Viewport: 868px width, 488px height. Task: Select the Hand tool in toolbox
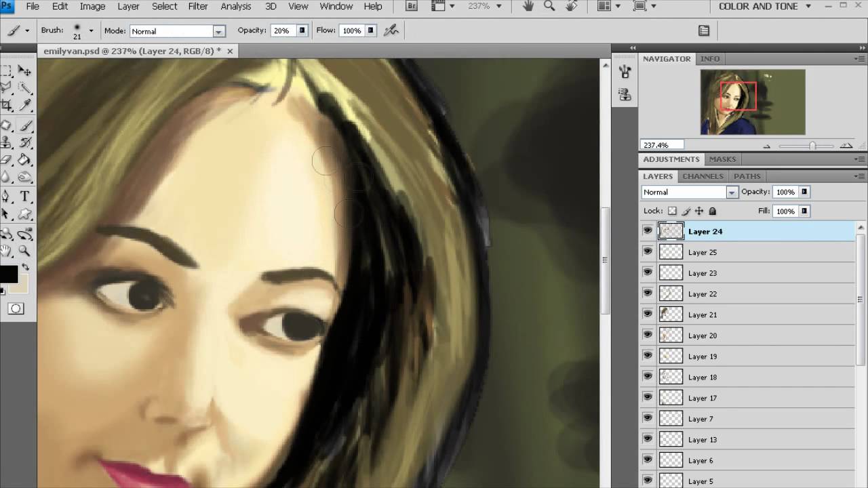[6, 251]
